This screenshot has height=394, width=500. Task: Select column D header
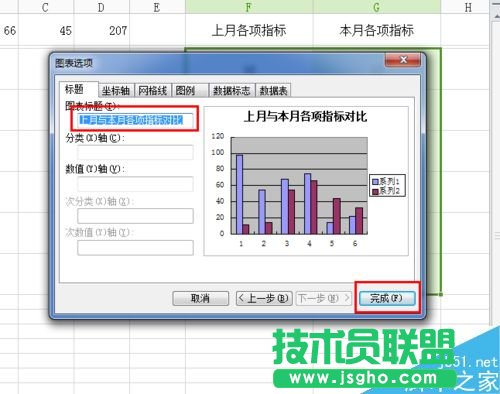(101, 7)
